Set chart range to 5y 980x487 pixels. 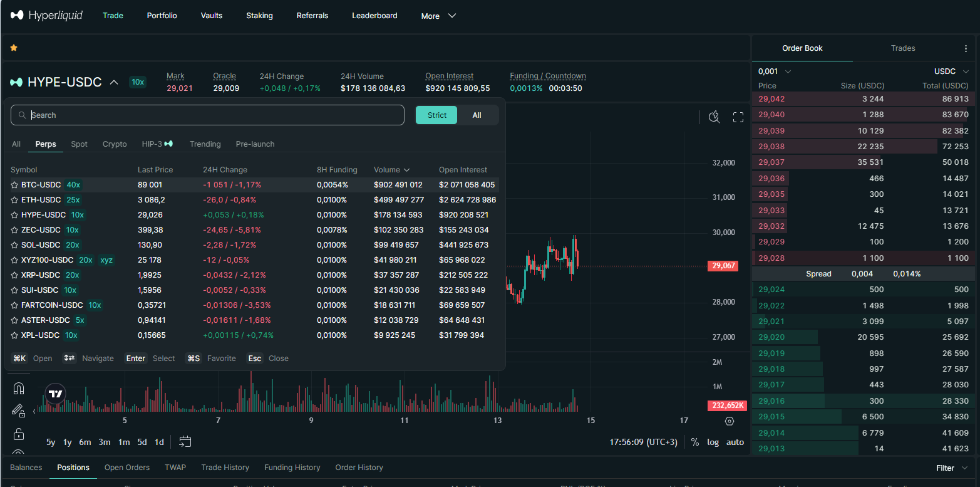pyautogui.click(x=51, y=442)
